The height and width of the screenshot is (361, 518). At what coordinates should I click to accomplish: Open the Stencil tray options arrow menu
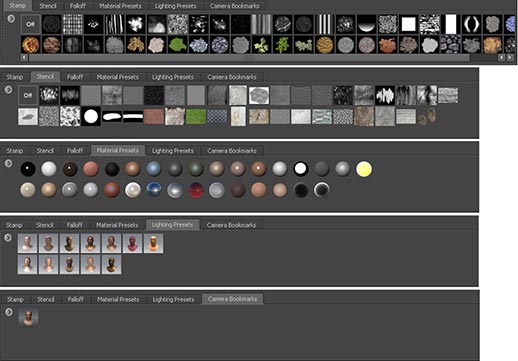8,90
